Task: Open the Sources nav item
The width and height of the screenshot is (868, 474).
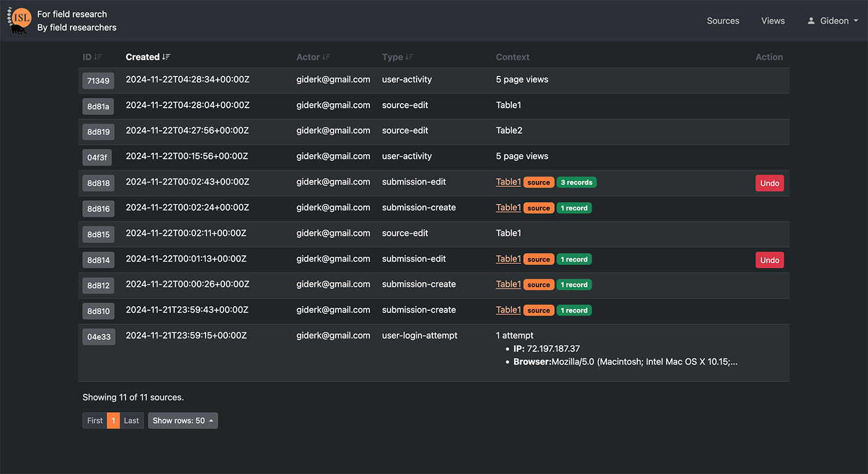Action: click(723, 21)
